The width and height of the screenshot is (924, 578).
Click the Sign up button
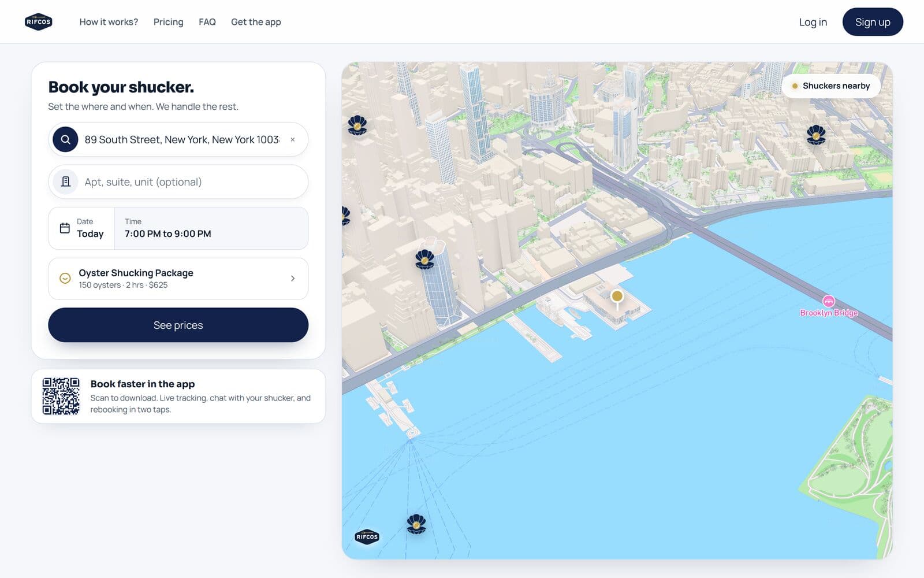(873, 22)
